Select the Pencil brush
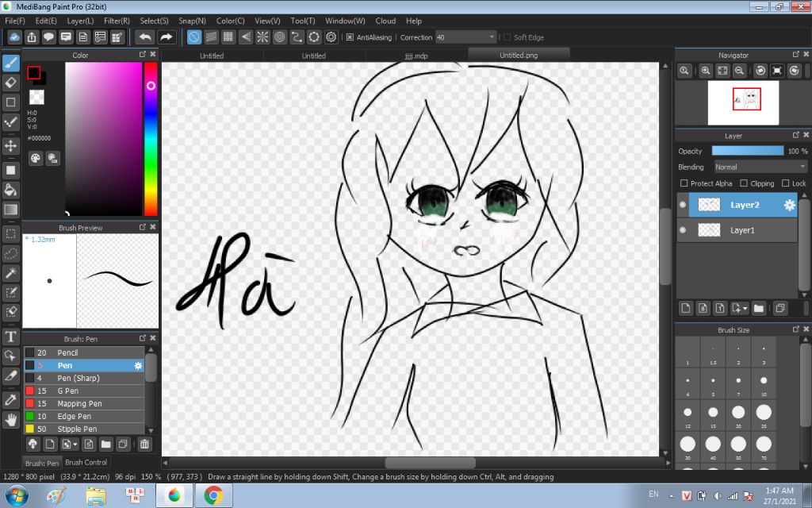This screenshot has height=508, width=812. [x=84, y=353]
